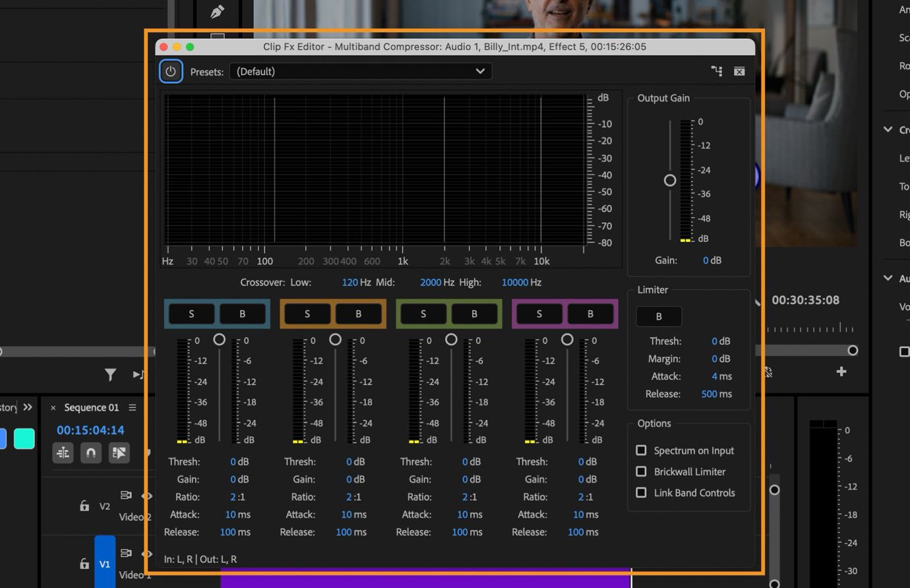Open the Presets dropdown
Viewport: 910px width, 588px height.
pos(360,71)
